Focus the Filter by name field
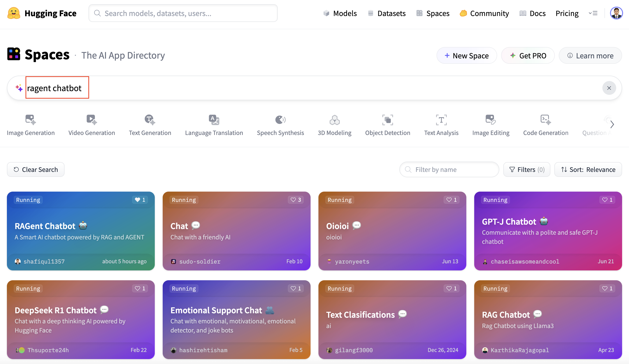Image resolution: width=629 pixels, height=364 pixels. [x=449, y=170]
